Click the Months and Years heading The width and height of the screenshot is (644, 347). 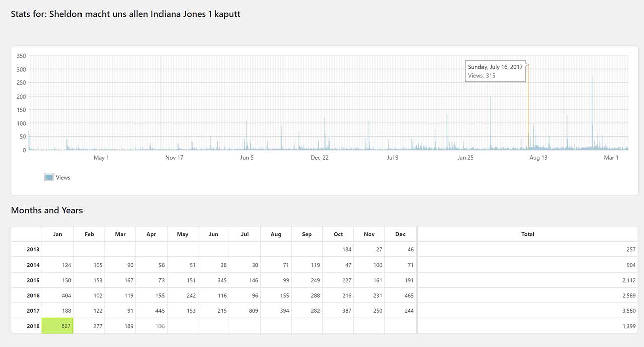point(47,210)
